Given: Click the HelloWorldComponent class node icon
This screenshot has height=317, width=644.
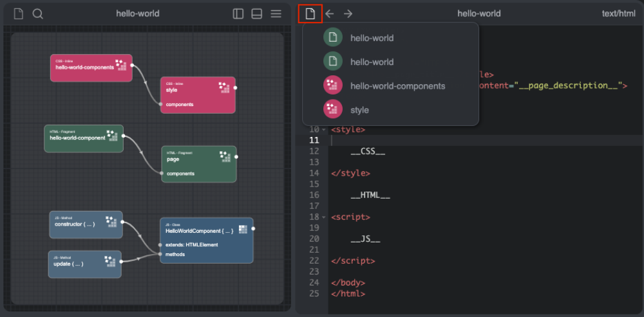Looking at the screenshot, I should click(243, 230).
